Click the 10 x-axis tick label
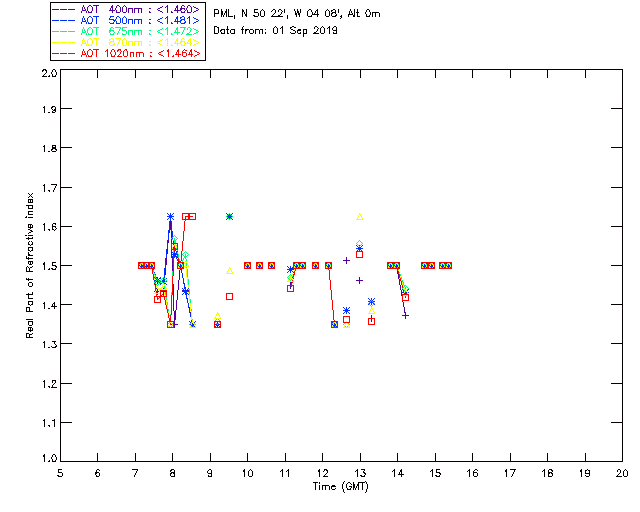This screenshot has height=512, width=640. click(247, 473)
